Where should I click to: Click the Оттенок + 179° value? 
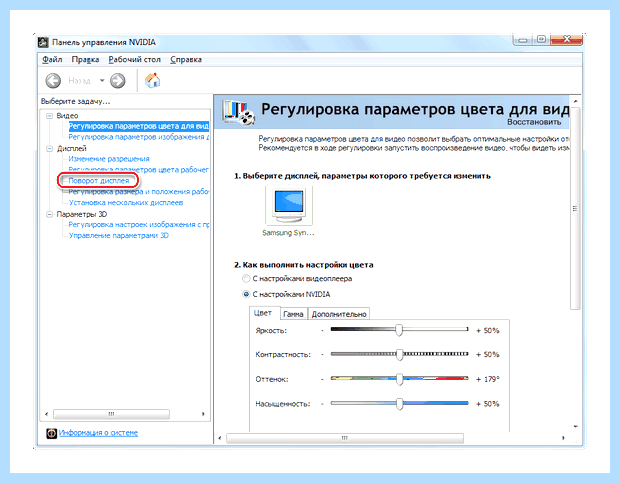(488, 379)
